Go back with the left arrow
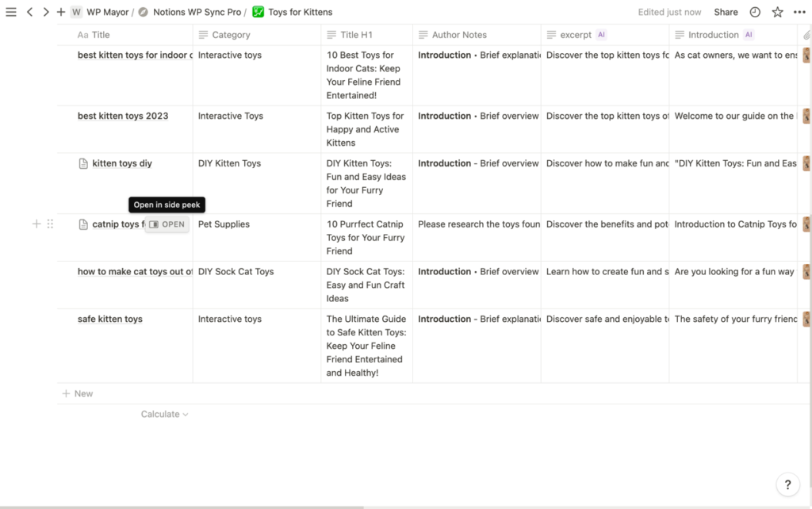The width and height of the screenshot is (812, 509). [29, 12]
